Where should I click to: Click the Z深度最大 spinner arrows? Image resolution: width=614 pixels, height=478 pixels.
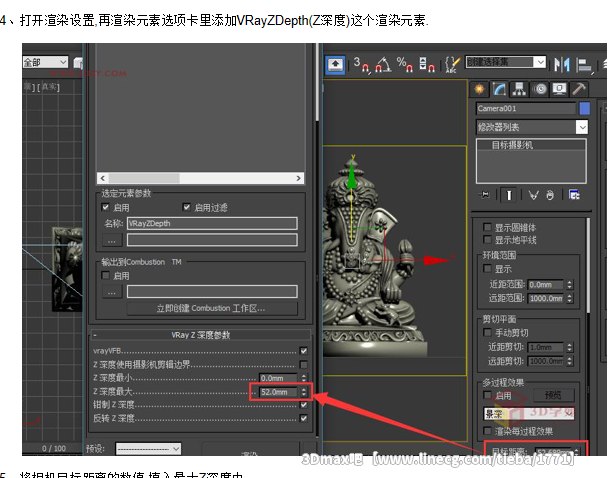click(304, 392)
